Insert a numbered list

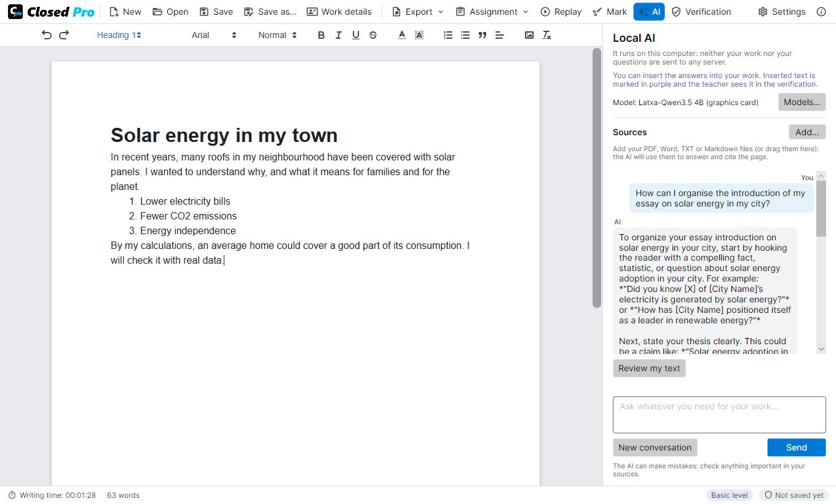click(448, 35)
